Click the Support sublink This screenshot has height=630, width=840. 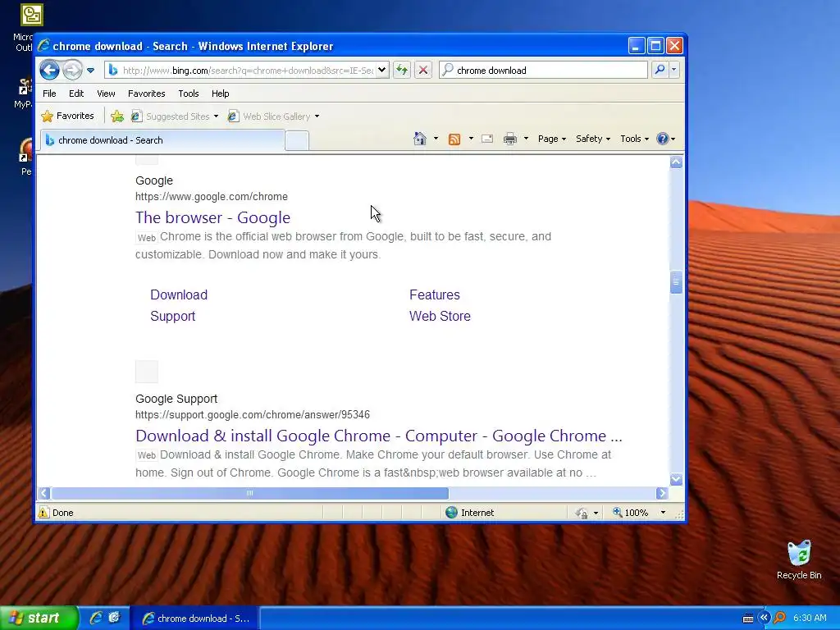pos(172,316)
